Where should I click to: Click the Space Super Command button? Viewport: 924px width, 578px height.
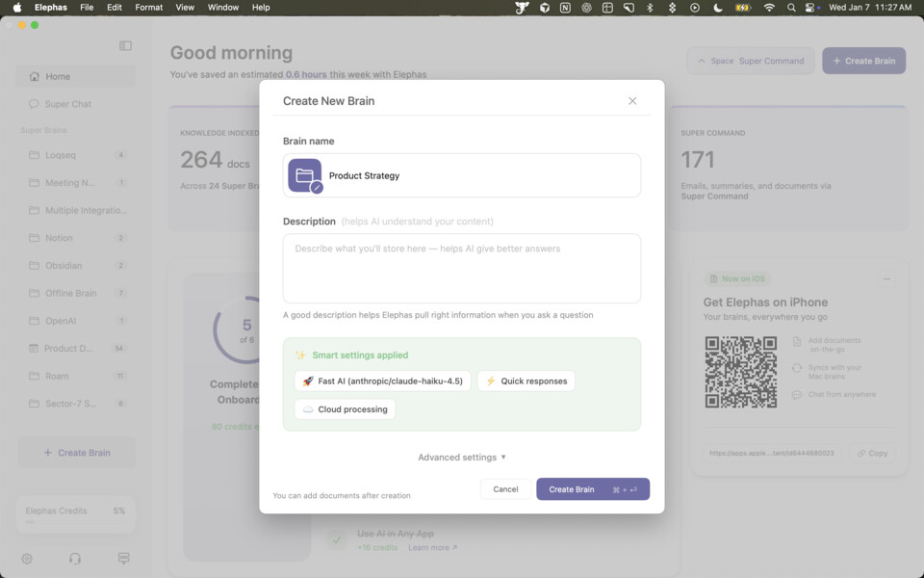pos(751,61)
